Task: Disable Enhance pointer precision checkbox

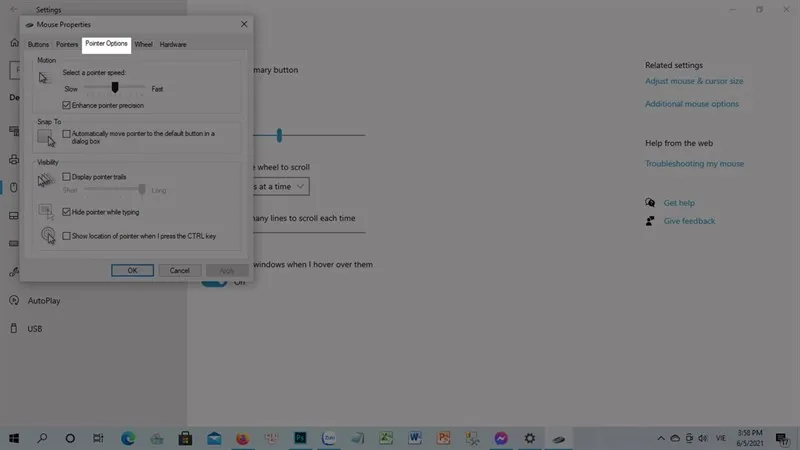Action: pos(67,104)
